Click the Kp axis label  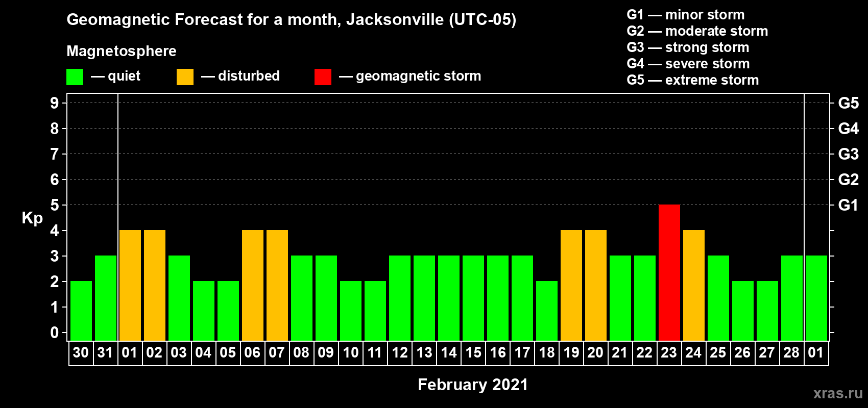pyautogui.click(x=32, y=218)
